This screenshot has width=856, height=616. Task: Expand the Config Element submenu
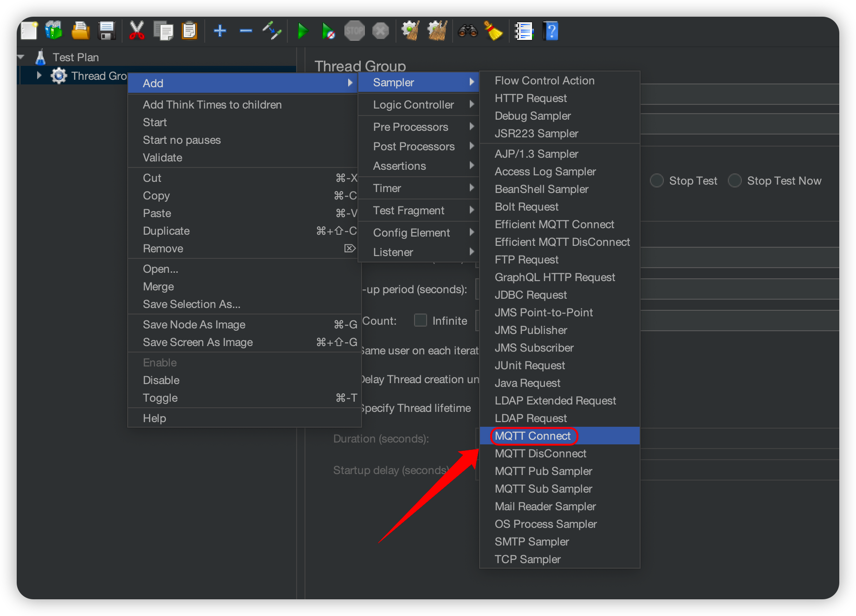point(411,232)
